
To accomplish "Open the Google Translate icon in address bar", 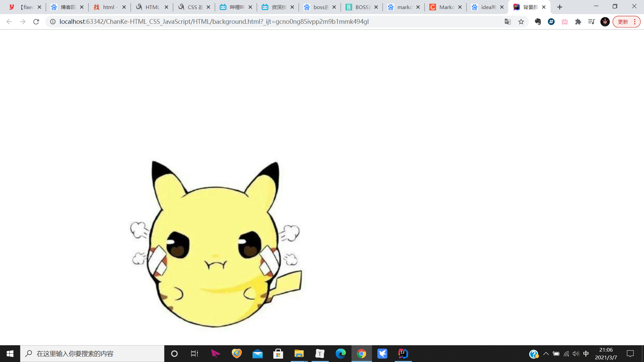I will click(x=507, y=22).
